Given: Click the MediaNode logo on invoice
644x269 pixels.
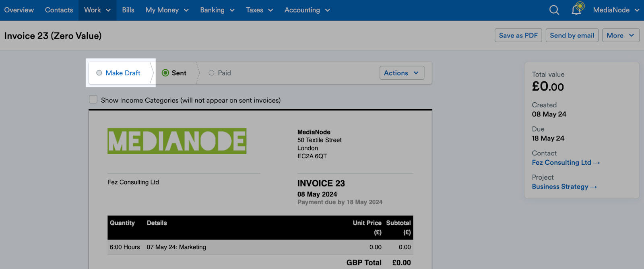Looking at the screenshot, I should (x=177, y=141).
